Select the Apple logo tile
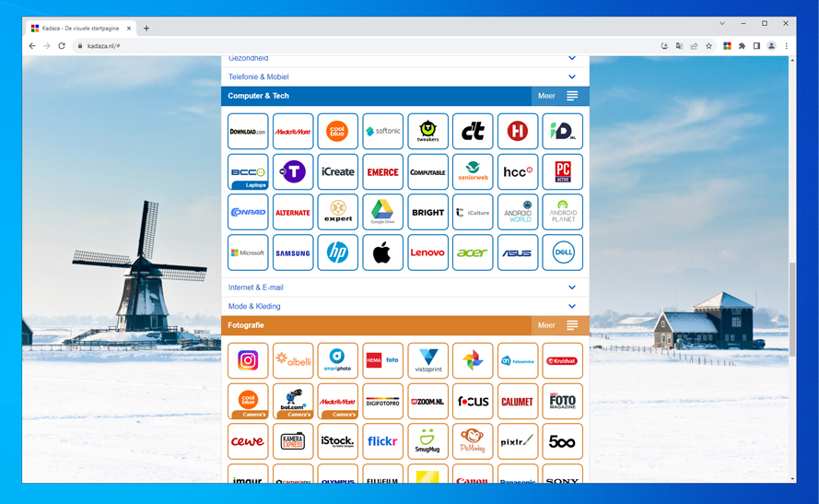Screen dimensions: 819x504 click(x=382, y=252)
